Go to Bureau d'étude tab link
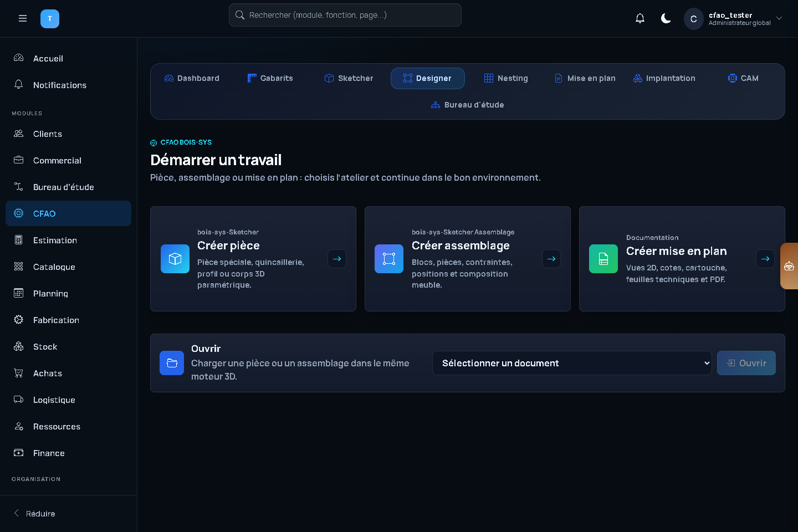This screenshot has width=798, height=532. tap(468, 105)
